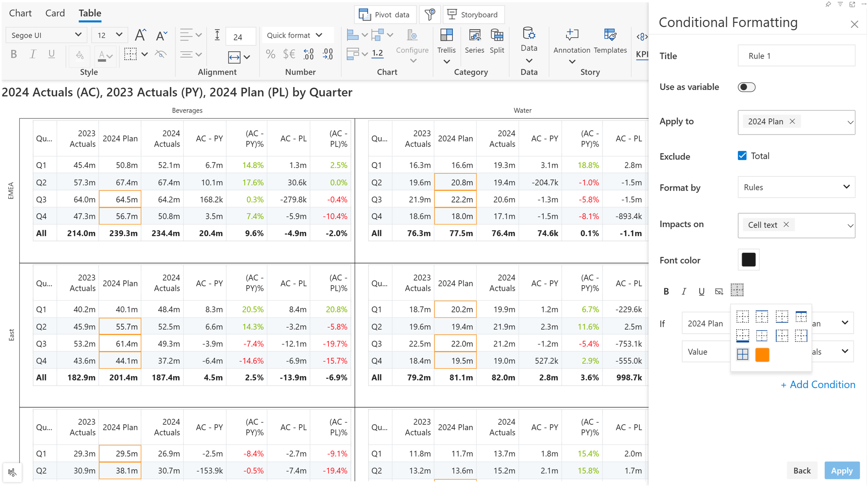Open the Templates icon
Viewport: 868px width, 487px height.
pos(610,35)
